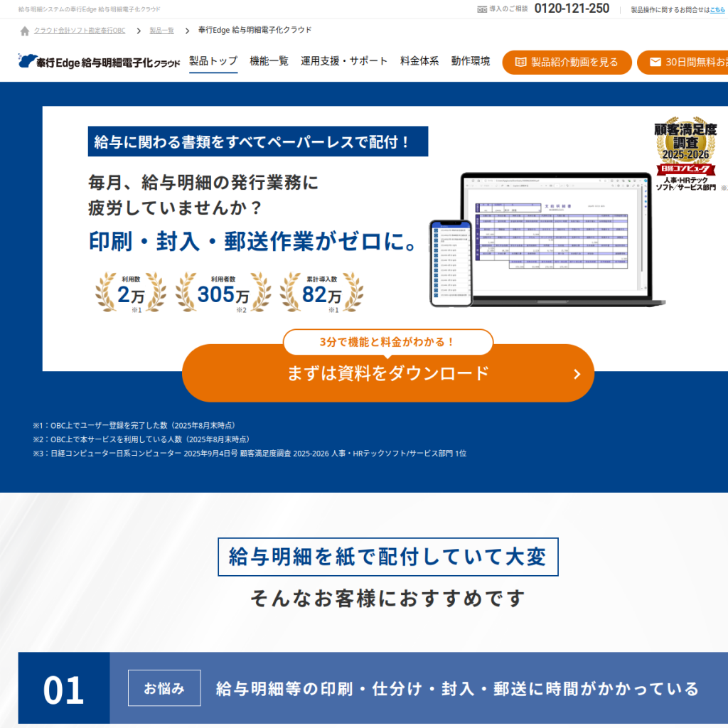Click まずは資料をダウンロード button
Viewport: 728px width, 728px height.
[388, 373]
